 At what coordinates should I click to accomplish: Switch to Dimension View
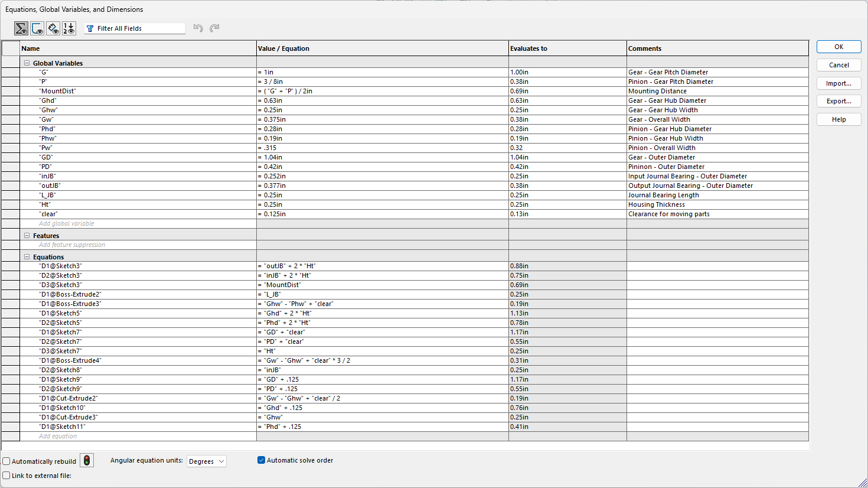point(53,28)
